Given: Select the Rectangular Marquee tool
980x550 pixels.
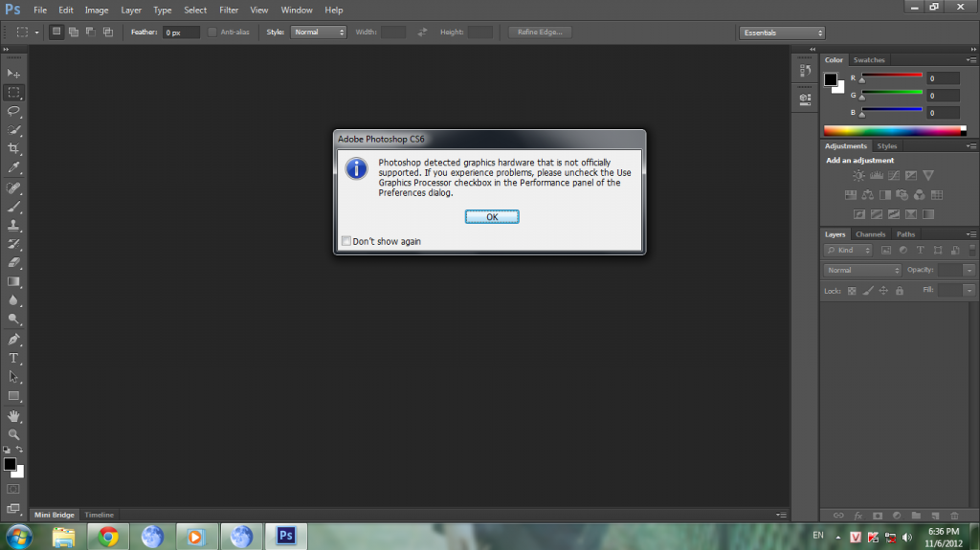Looking at the screenshot, I should [x=13, y=93].
